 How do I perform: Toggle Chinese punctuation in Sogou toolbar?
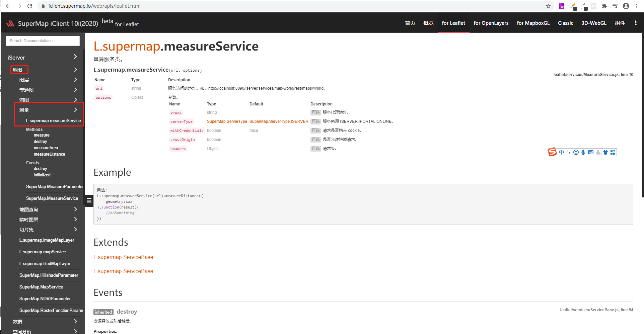(568, 152)
